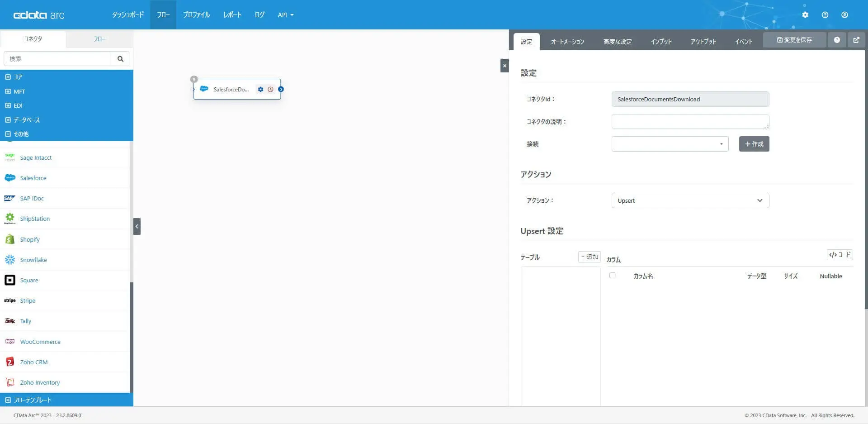Click the red clock icon on the flow node
The image size is (868, 424).
(x=270, y=90)
